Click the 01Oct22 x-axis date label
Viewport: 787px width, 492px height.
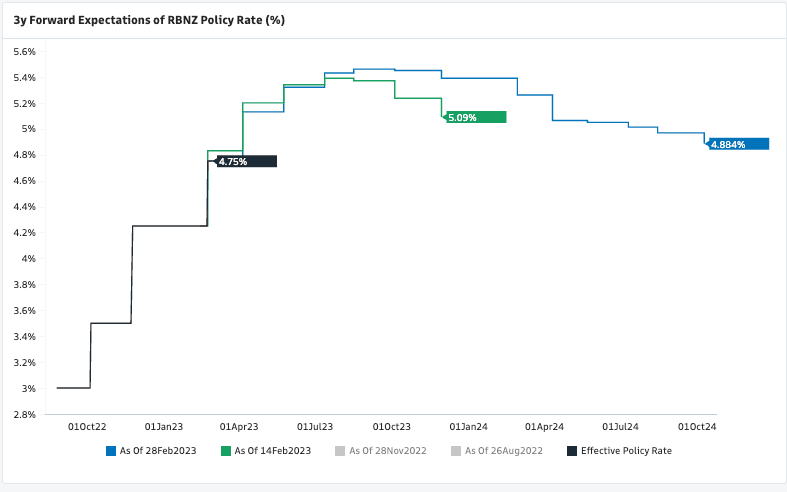[87, 426]
